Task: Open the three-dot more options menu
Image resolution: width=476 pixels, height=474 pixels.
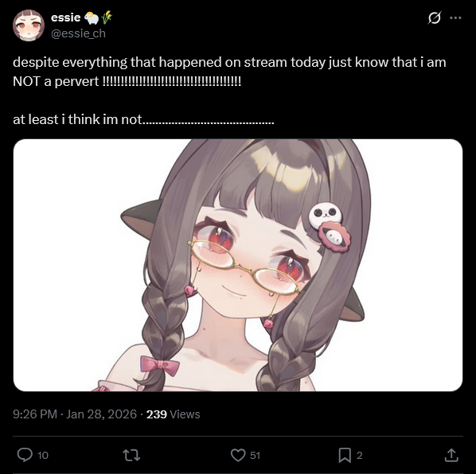Action: 455,17
